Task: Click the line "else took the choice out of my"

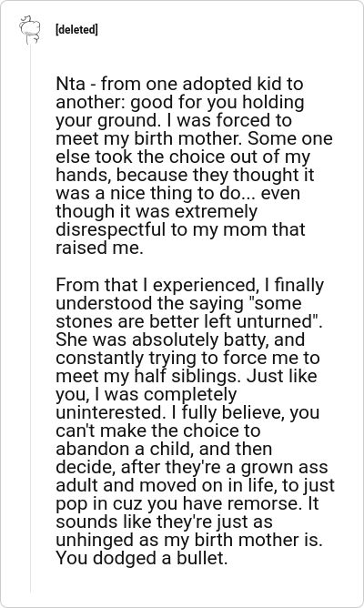Action: tap(183, 157)
